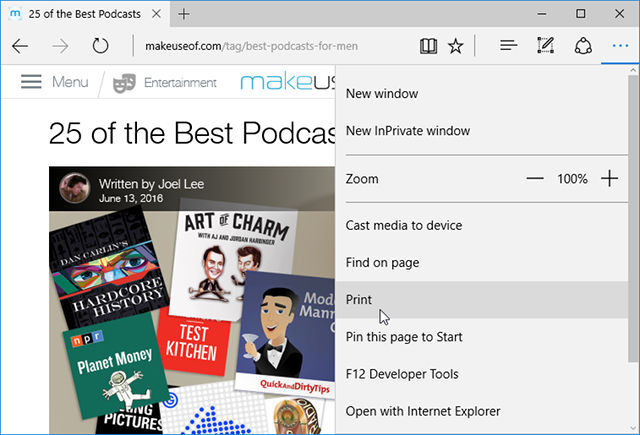Decrease zoom with minus button
Screen dimensions: 640x435
pos(535,178)
